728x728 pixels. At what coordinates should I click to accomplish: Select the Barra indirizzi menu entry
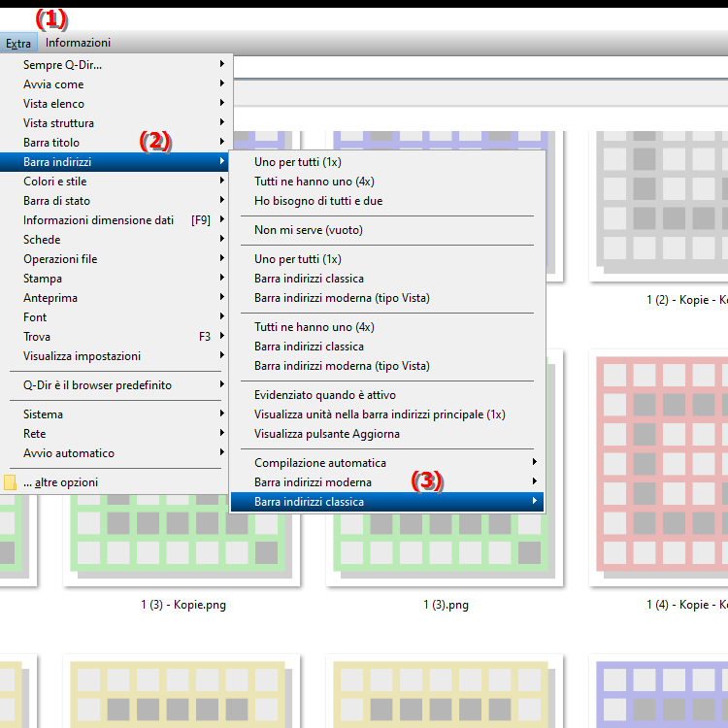[115, 162]
